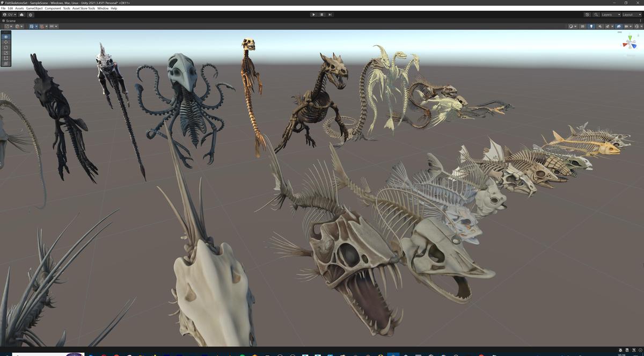Switch the Scene view to 2D mode

click(x=582, y=26)
